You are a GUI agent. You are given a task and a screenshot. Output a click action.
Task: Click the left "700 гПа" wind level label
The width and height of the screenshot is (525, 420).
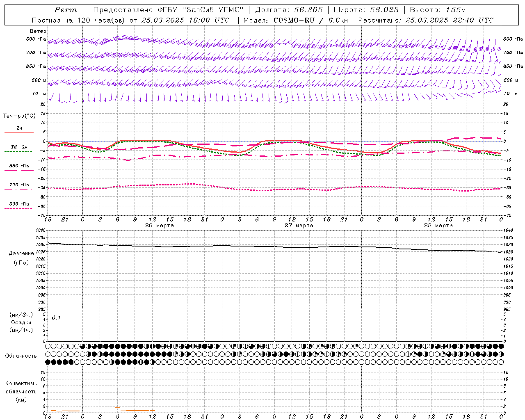tap(36, 52)
